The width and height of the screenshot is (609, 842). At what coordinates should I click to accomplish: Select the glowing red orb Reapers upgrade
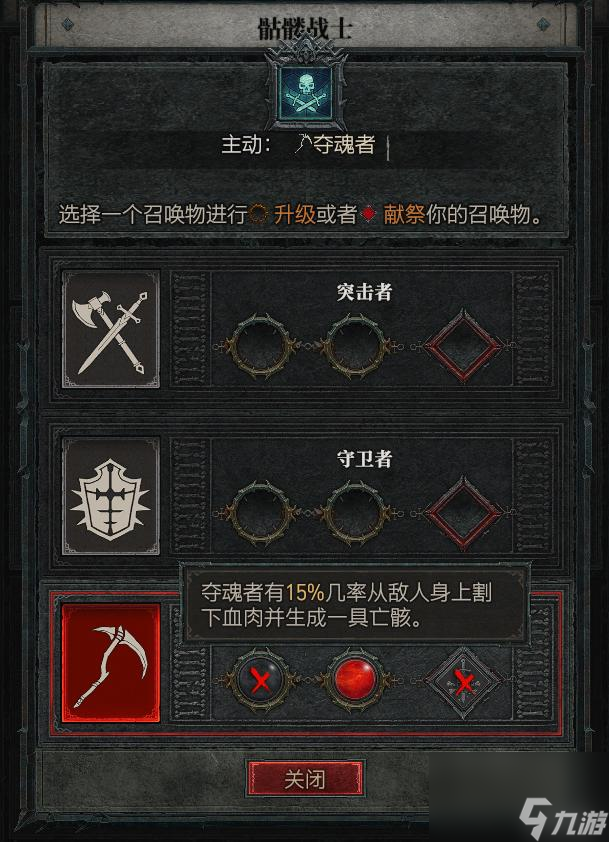pos(355,680)
